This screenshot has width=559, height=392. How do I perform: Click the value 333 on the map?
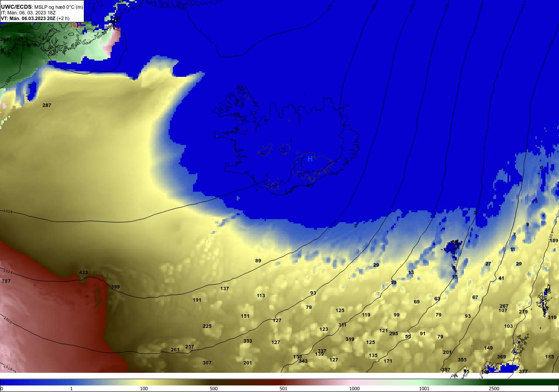coord(248,341)
